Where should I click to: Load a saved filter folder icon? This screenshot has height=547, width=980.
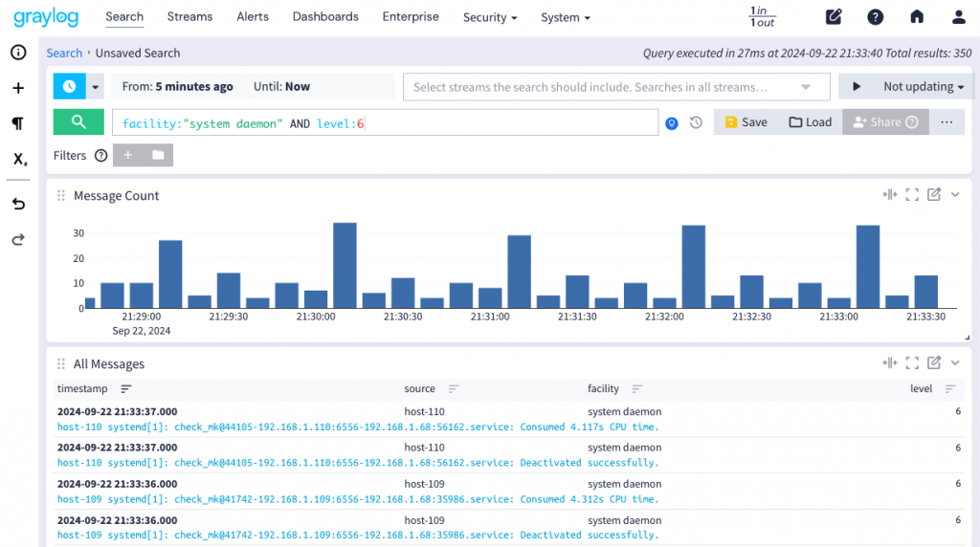tap(158, 155)
